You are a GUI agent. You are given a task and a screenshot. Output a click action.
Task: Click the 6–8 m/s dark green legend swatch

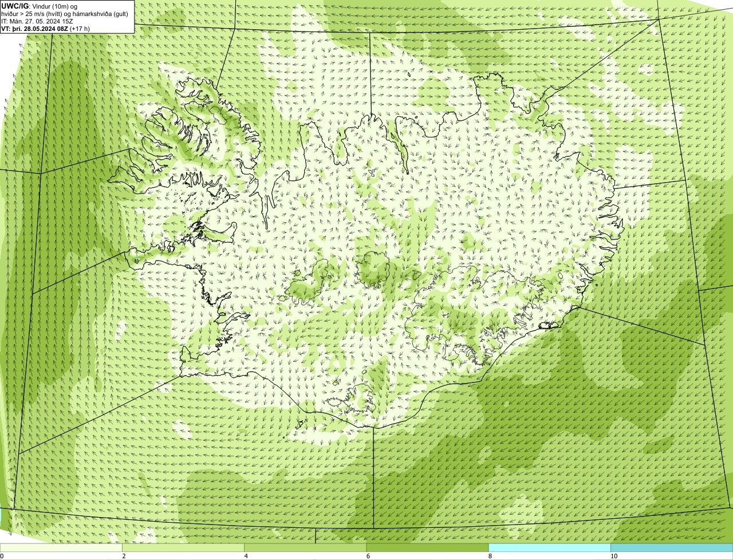tap(427, 547)
